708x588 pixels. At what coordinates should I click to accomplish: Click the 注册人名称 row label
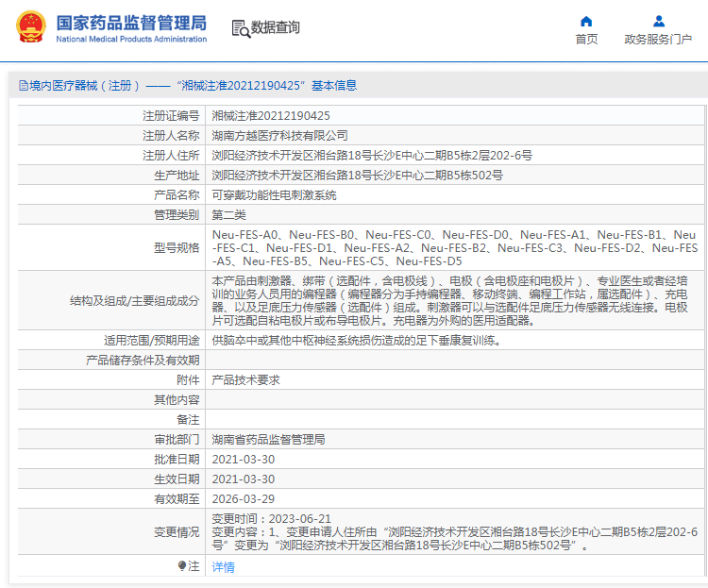[171, 136]
